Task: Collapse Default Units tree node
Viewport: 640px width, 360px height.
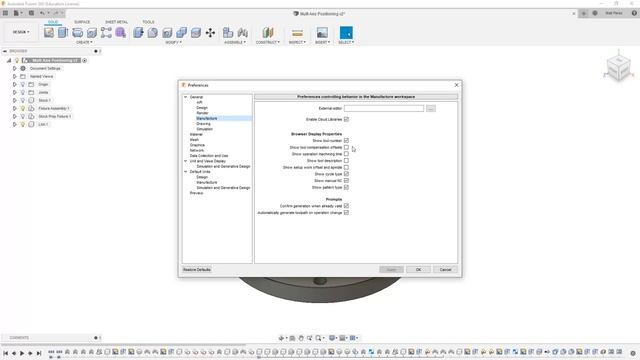Action: point(186,172)
